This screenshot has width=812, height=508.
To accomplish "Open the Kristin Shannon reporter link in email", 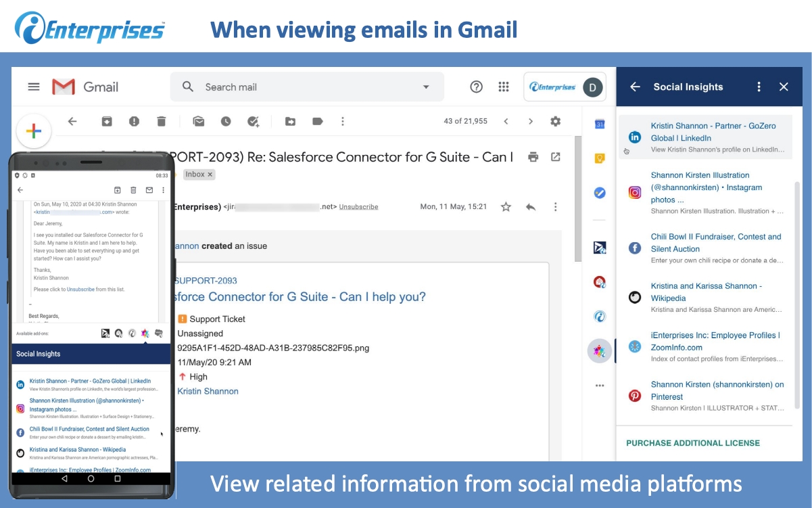I will [x=208, y=391].
